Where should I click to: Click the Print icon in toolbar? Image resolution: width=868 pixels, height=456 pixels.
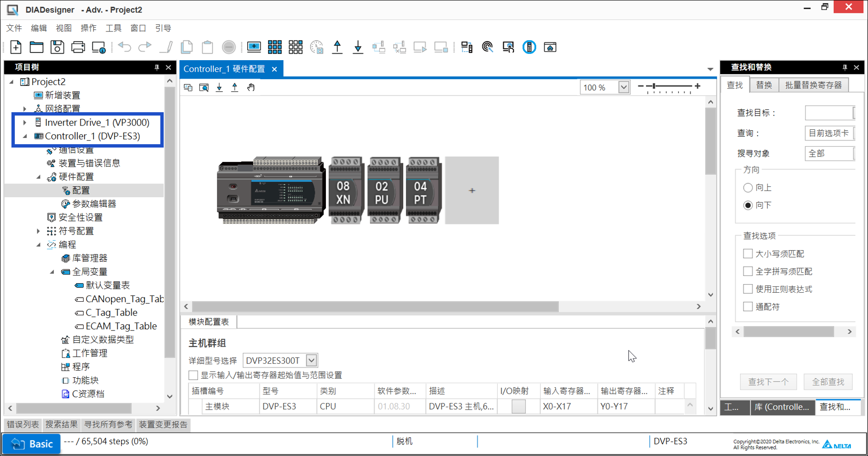point(78,47)
